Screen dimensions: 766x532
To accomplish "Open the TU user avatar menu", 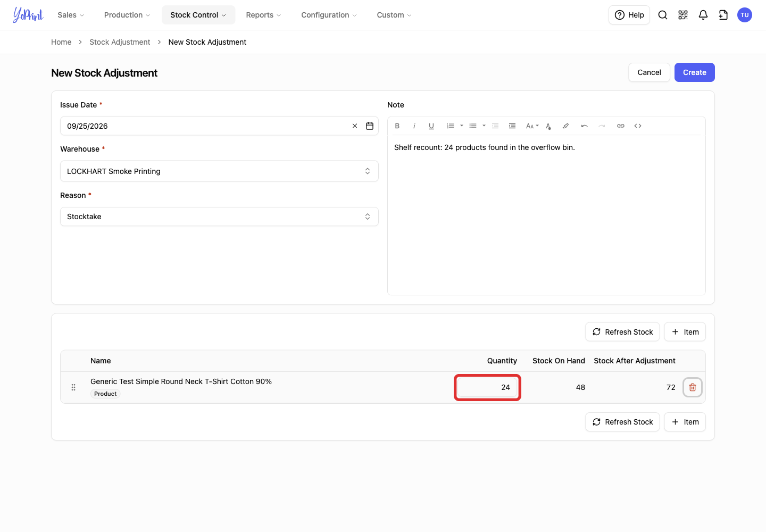I will click(x=745, y=15).
